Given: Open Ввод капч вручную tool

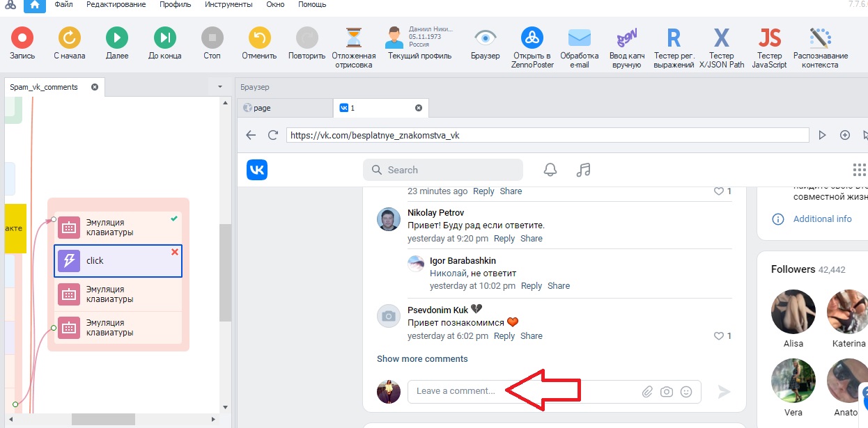Looking at the screenshot, I should [x=626, y=47].
